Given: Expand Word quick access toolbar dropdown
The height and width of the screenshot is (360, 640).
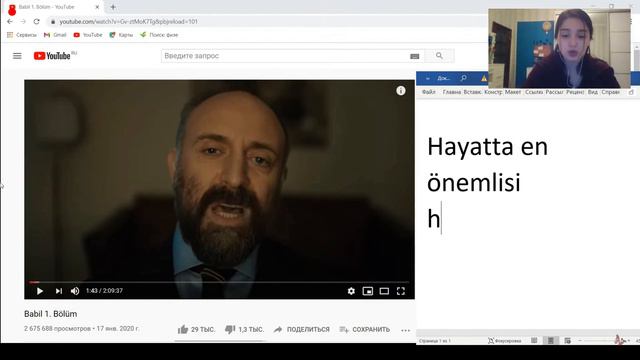Looking at the screenshot, I should point(427,78).
